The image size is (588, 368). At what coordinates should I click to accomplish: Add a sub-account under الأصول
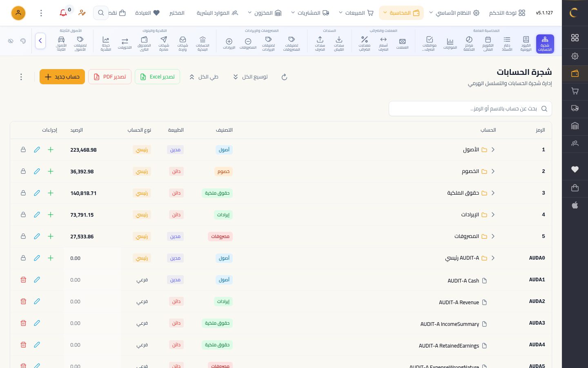tap(51, 150)
